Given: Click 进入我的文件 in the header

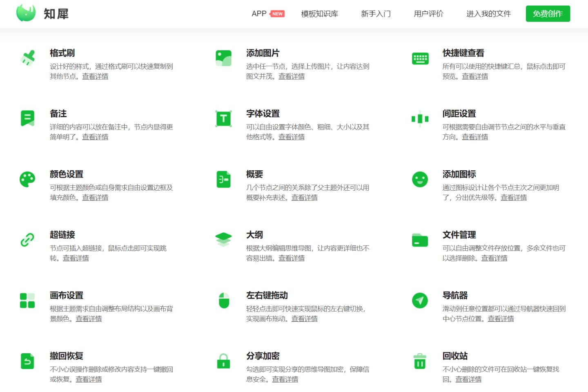Looking at the screenshot, I should (488, 13).
